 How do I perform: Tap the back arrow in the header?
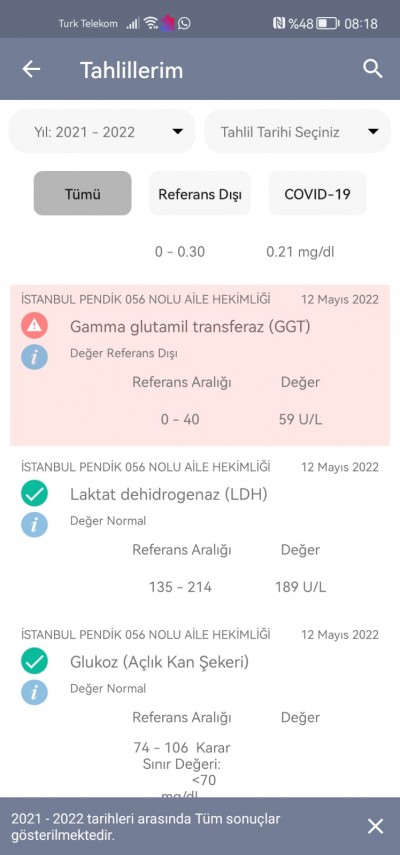pyautogui.click(x=31, y=69)
